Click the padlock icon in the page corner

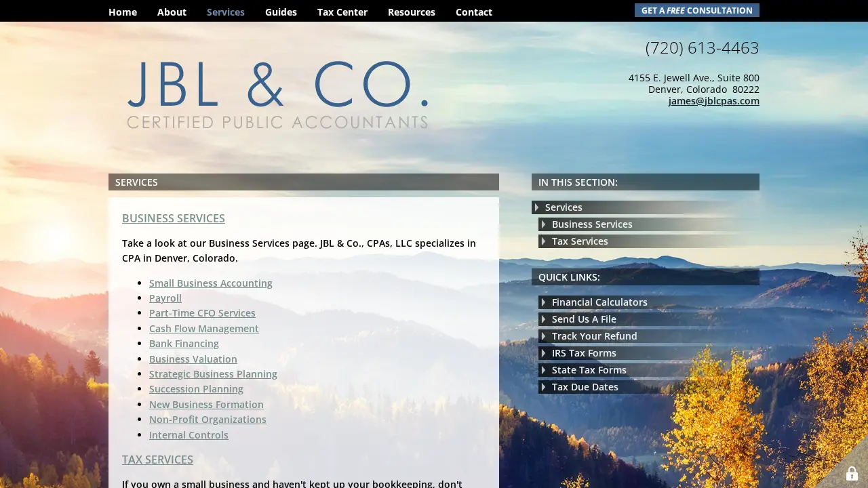point(852,474)
